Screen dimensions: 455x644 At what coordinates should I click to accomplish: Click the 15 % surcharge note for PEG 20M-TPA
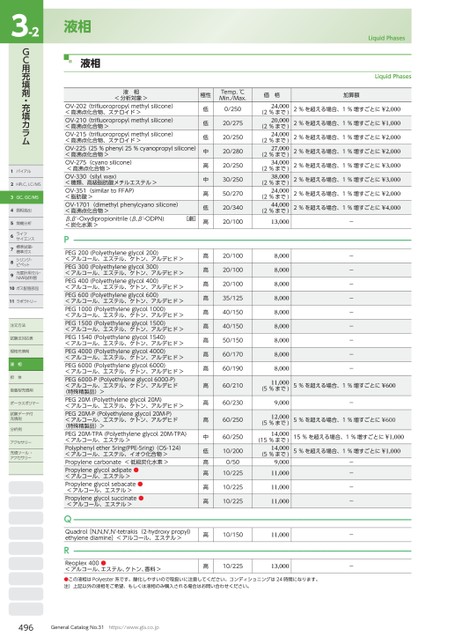(x=349, y=437)
